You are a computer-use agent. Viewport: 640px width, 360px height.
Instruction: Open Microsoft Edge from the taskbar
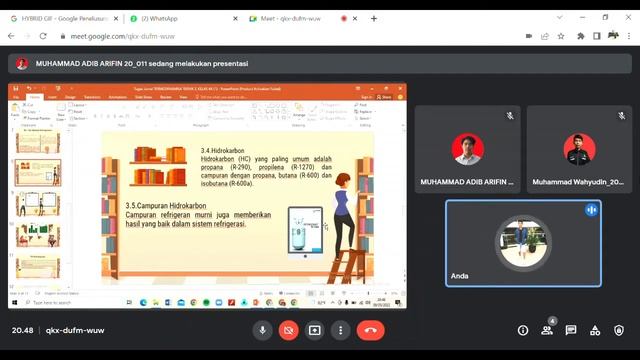[143, 303]
